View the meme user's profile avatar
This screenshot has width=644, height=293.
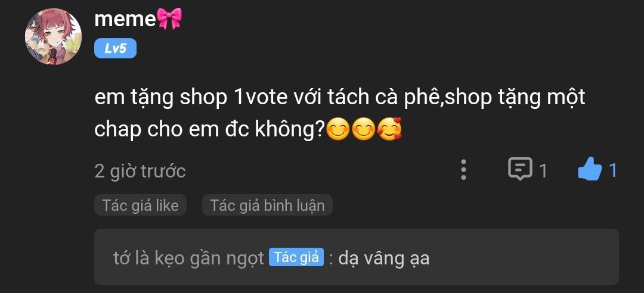point(54,37)
